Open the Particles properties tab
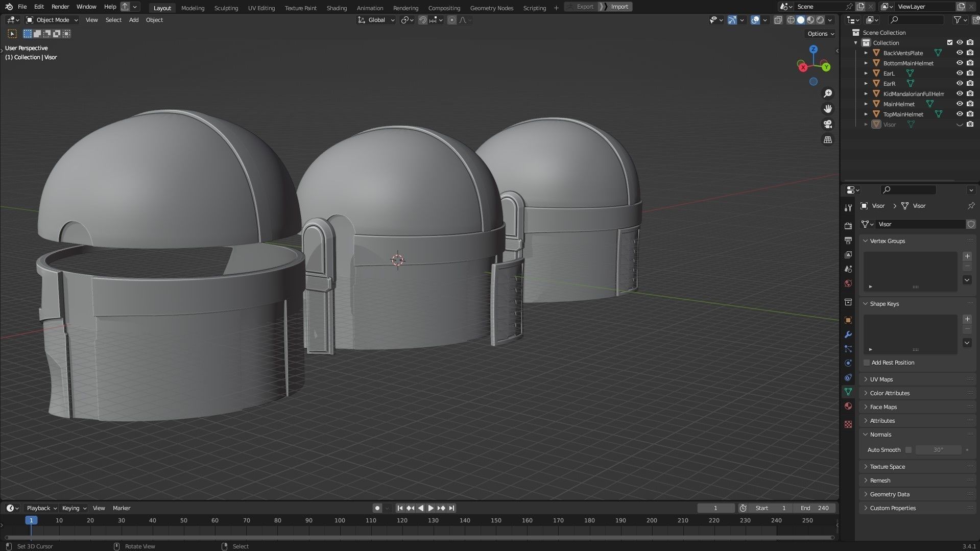The image size is (980, 551). (848, 349)
